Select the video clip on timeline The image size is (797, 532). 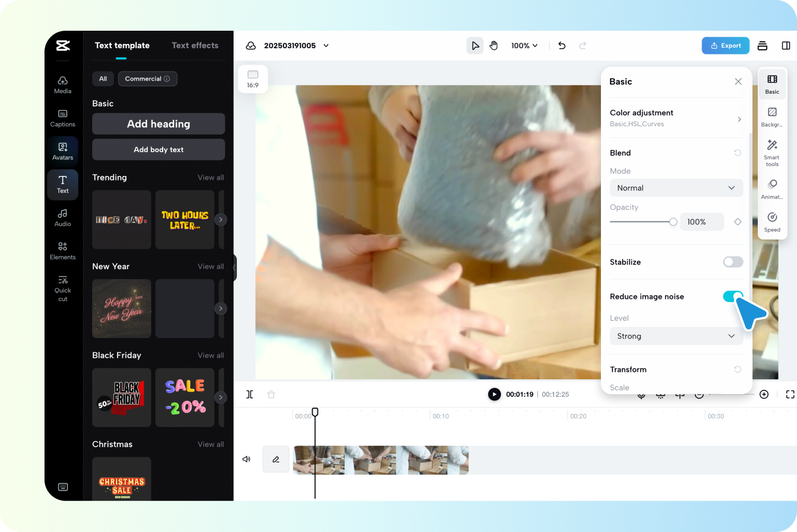[380, 459]
